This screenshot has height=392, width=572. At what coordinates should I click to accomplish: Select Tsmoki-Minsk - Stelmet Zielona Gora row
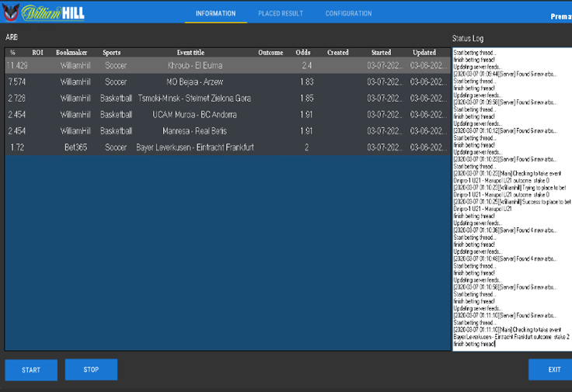point(228,99)
